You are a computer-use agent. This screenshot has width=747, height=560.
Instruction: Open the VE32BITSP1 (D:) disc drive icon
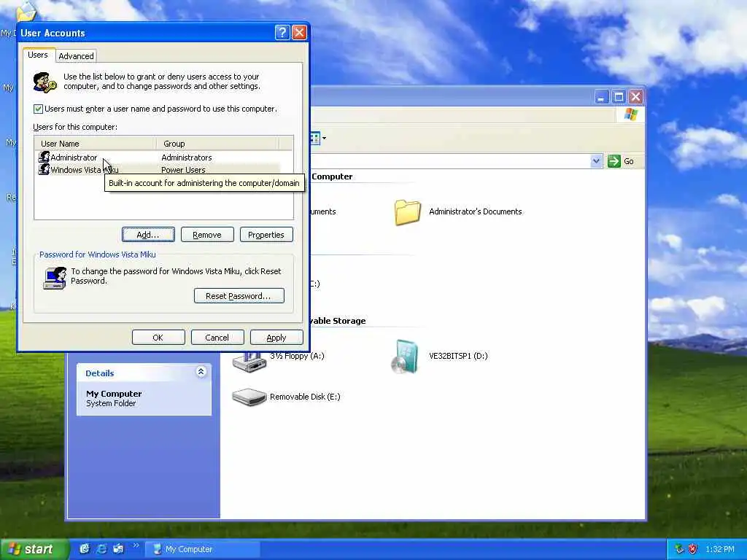406,356
